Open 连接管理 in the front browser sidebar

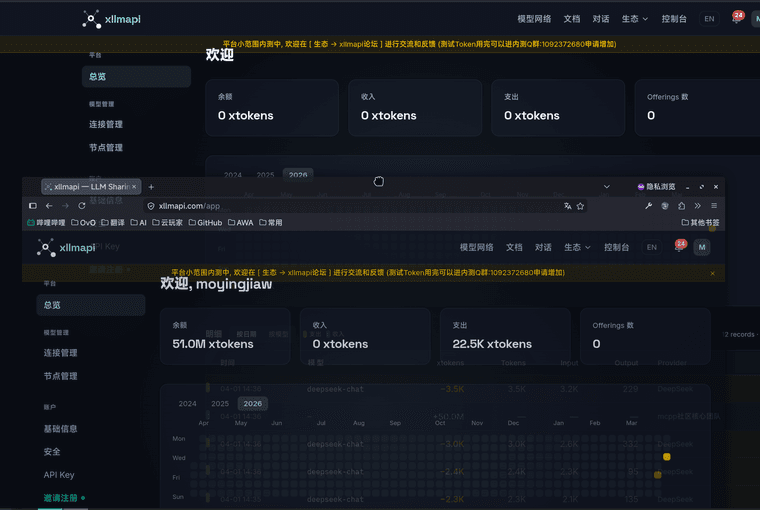61,353
